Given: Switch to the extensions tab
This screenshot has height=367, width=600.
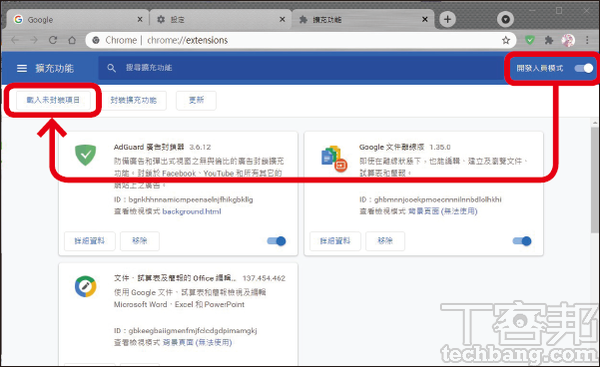Looking at the screenshot, I should (362, 20).
